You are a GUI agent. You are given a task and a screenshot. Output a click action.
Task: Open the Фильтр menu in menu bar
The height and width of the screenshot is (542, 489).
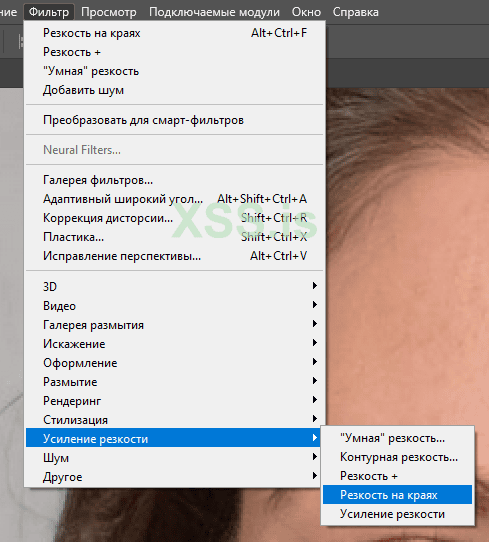coord(49,12)
